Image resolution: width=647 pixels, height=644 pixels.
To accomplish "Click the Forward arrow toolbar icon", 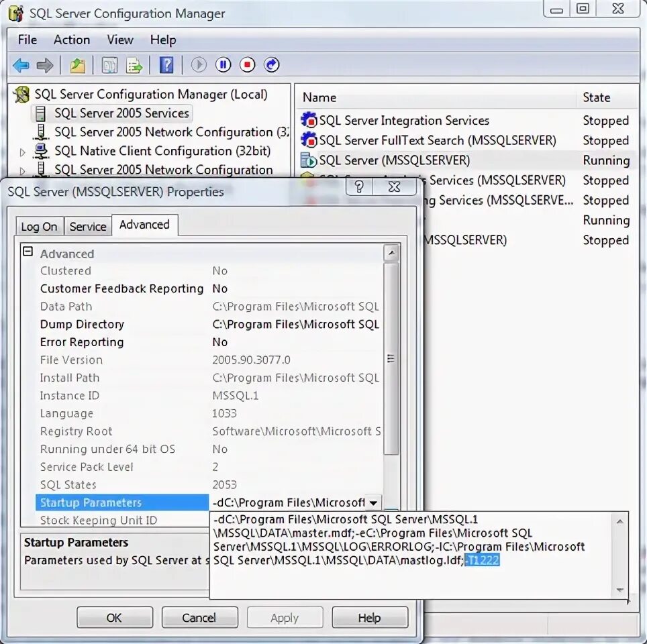I will click(x=45, y=65).
